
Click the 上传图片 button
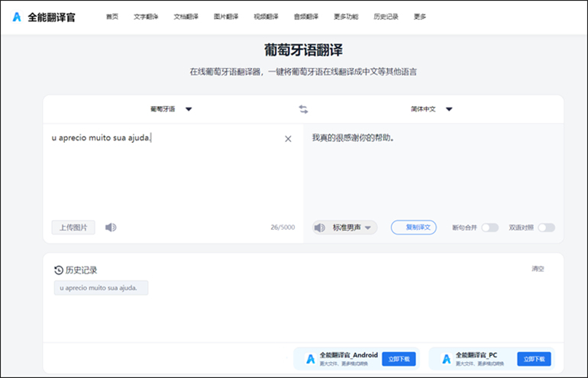[73, 228]
